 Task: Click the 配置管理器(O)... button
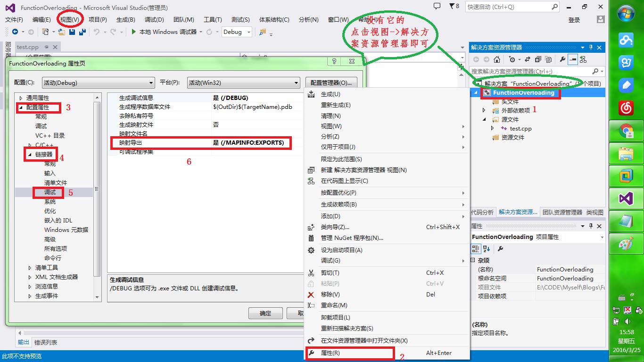click(331, 82)
